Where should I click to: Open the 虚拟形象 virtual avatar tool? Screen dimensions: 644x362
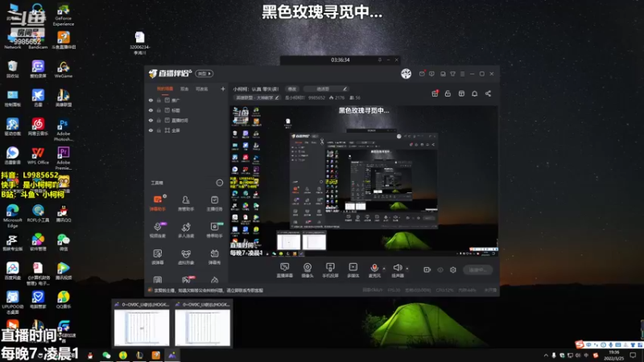186,257
